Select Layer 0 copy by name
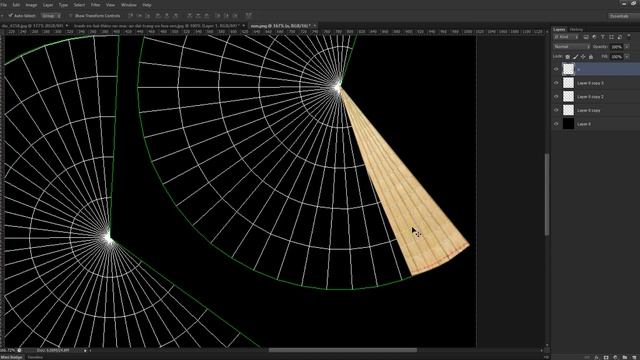 point(589,110)
